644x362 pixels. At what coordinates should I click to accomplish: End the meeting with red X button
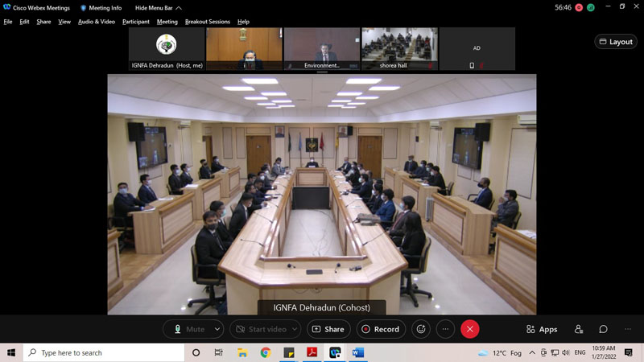pyautogui.click(x=470, y=329)
